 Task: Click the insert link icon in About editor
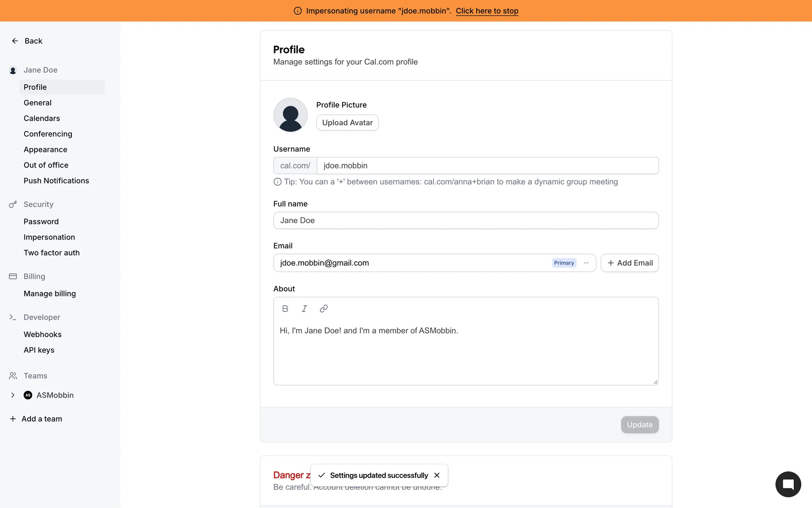pos(324,309)
